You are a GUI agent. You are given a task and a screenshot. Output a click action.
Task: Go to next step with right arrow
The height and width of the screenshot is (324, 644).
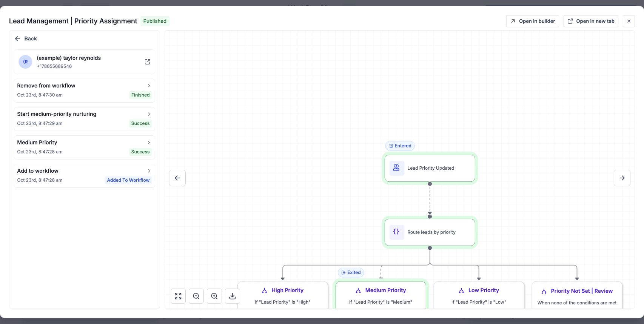click(x=622, y=178)
